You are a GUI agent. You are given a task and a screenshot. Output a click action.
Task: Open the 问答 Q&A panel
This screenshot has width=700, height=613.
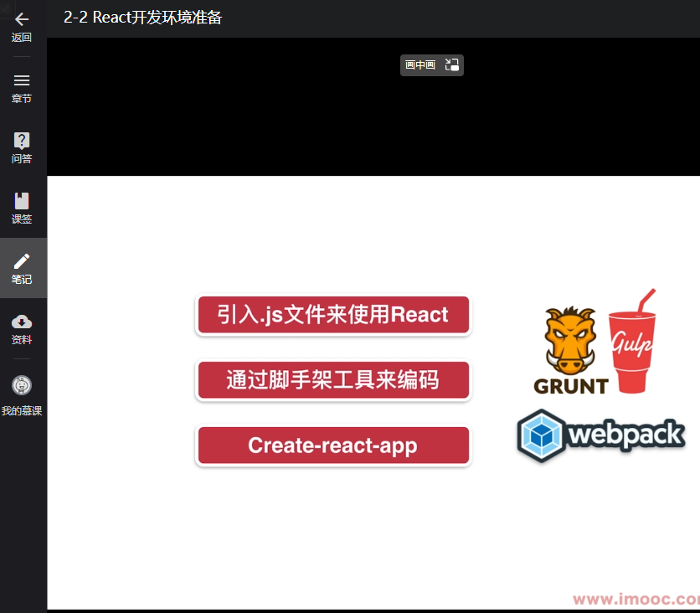tap(22, 147)
